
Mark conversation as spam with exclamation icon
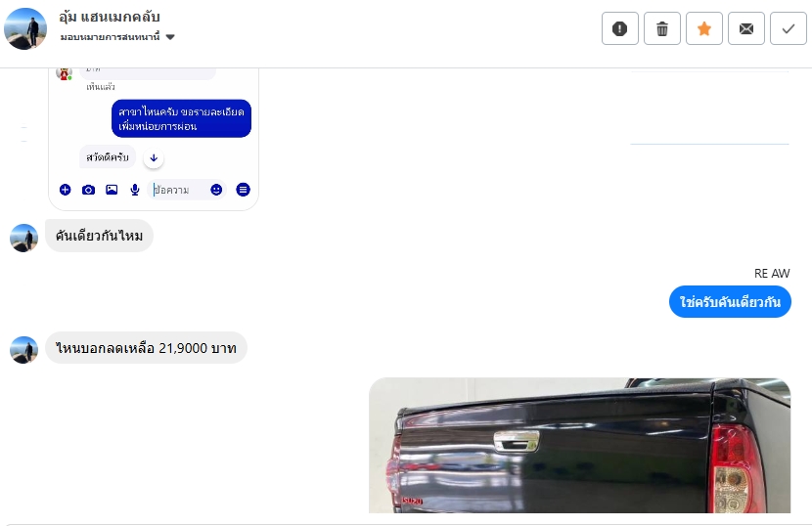(620, 28)
